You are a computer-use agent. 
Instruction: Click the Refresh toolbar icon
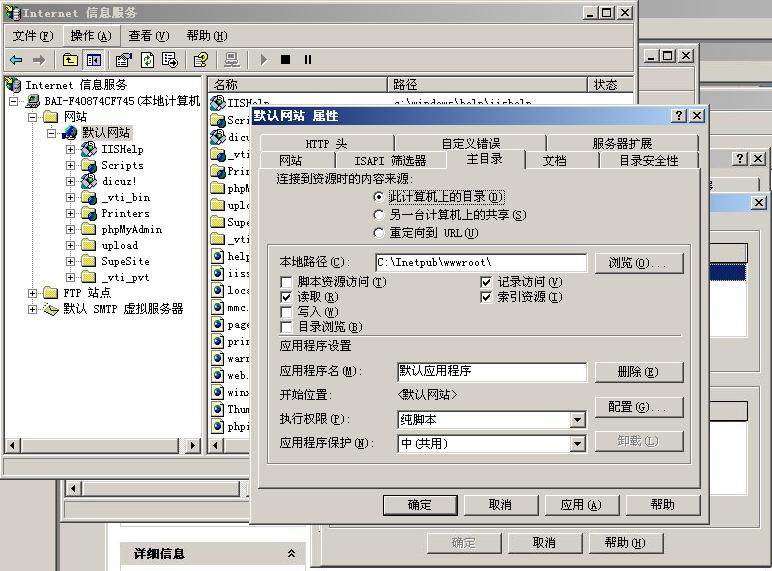tap(147, 60)
